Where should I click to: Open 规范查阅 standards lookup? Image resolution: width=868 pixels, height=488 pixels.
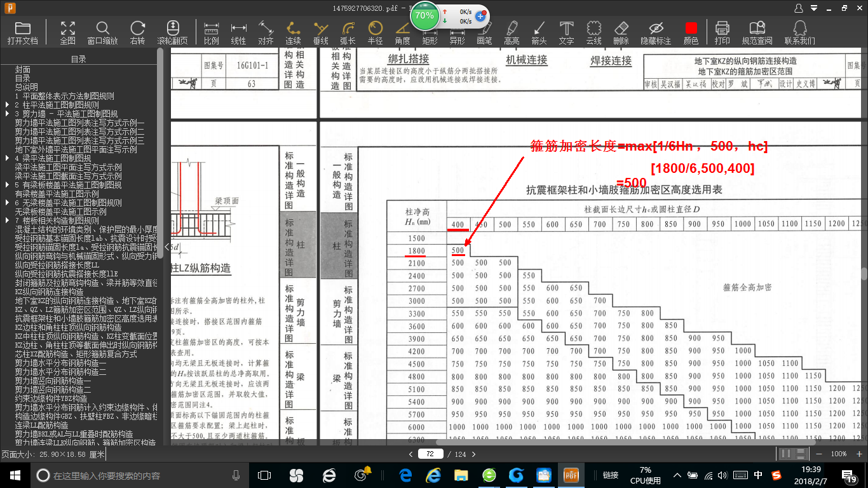pyautogui.click(x=757, y=33)
